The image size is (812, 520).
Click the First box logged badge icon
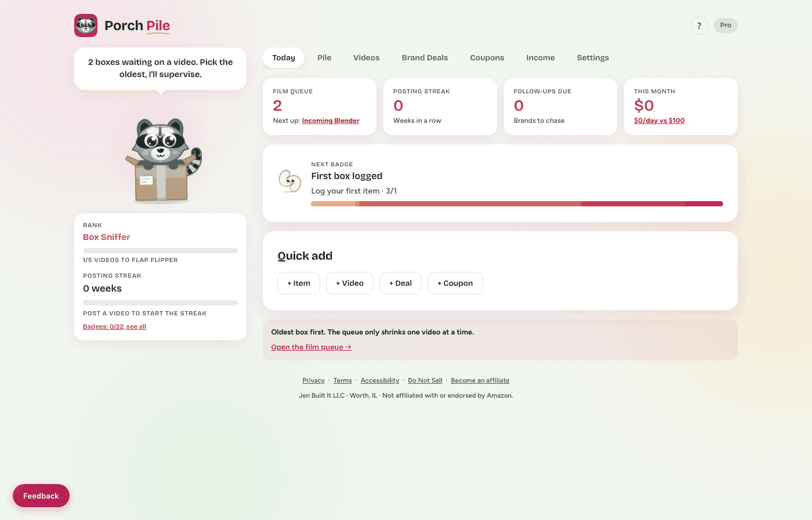point(290,181)
